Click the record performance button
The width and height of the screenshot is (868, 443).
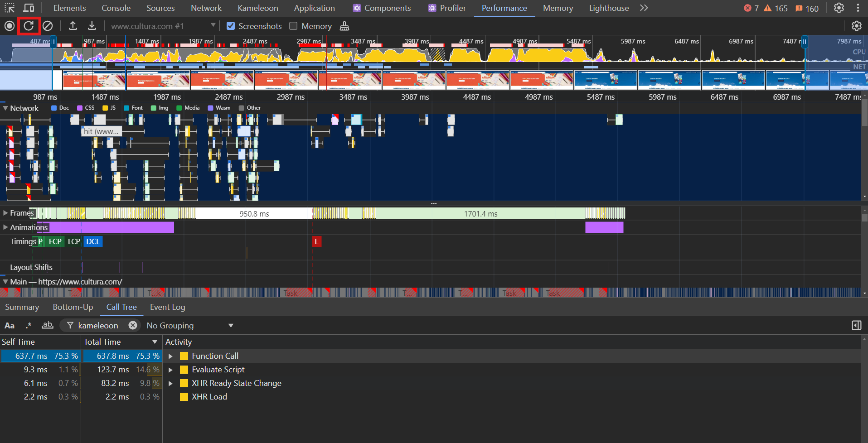click(9, 26)
